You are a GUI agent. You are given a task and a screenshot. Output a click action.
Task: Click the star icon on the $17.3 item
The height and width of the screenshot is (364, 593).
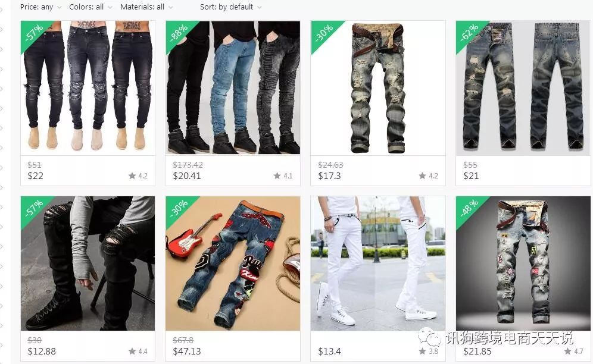423,175
